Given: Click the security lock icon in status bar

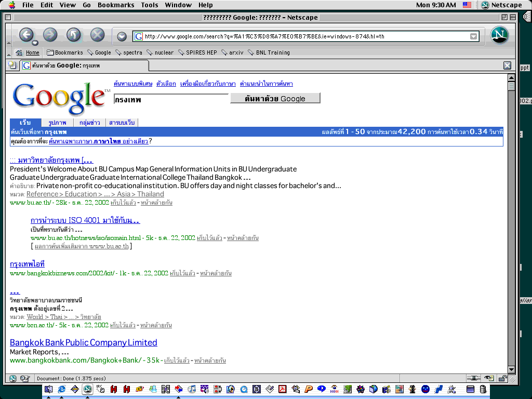Looking at the screenshot, I should [502, 378].
